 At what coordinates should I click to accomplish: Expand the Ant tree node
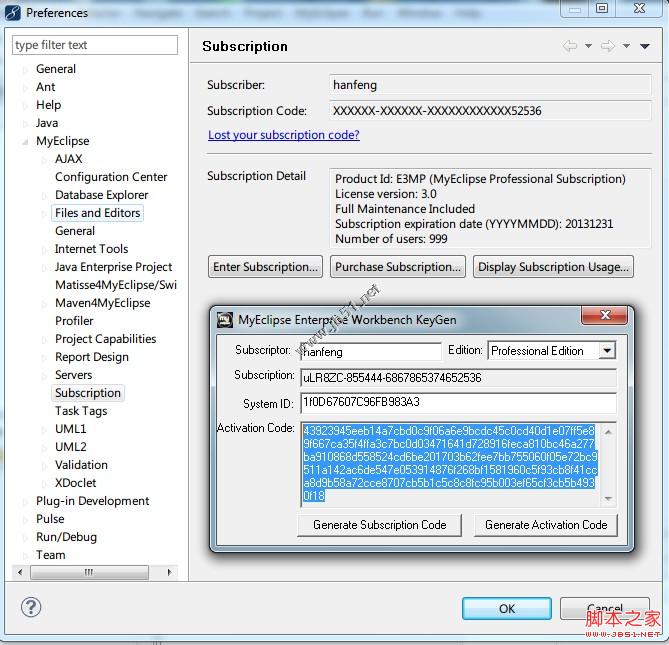coord(25,87)
